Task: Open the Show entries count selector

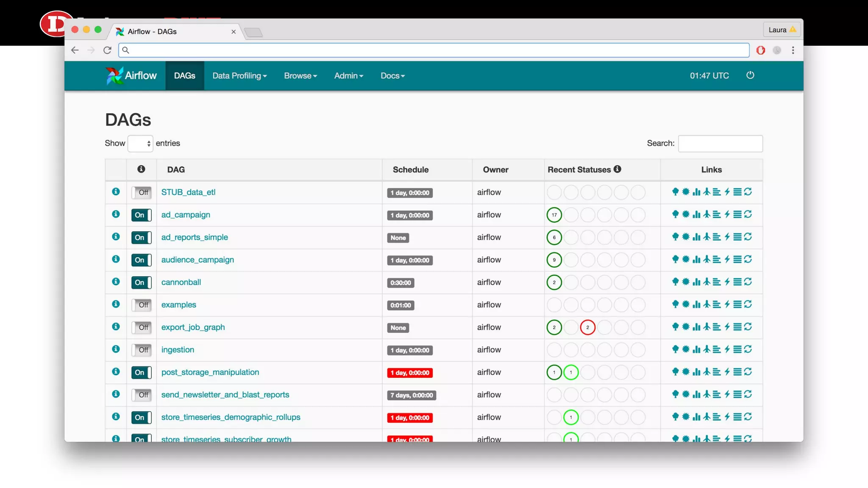Action: (x=140, y=144)
